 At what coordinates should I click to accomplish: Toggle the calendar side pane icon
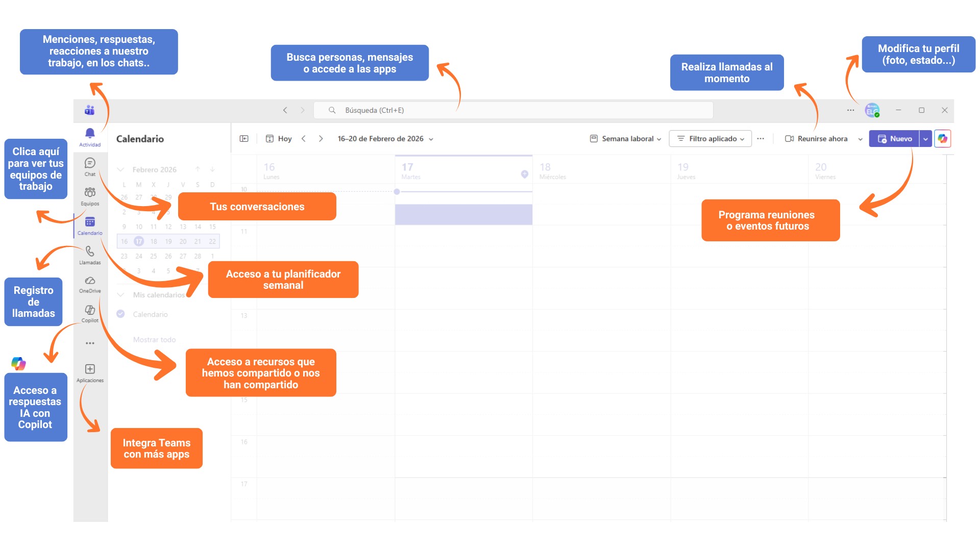click(244, 139)
